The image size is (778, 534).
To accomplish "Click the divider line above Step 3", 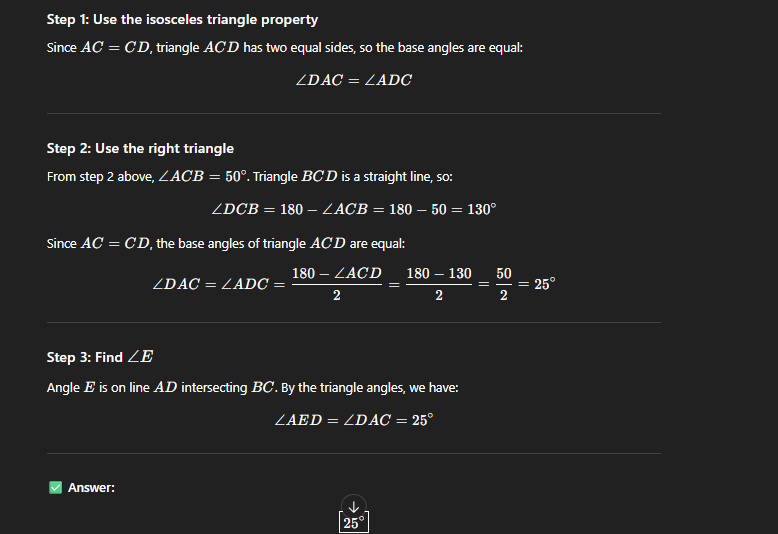I will (354, 323).
